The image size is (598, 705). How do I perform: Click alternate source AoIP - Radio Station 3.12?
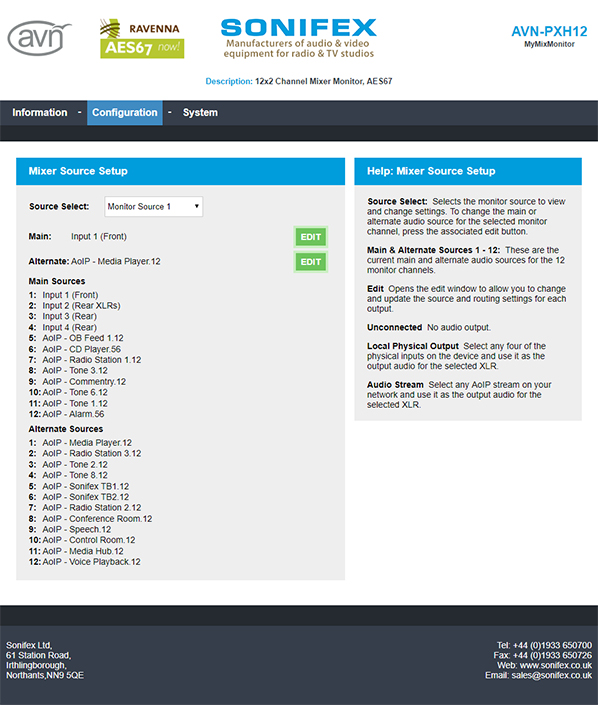pyautogui.click(x=92, y=453)
